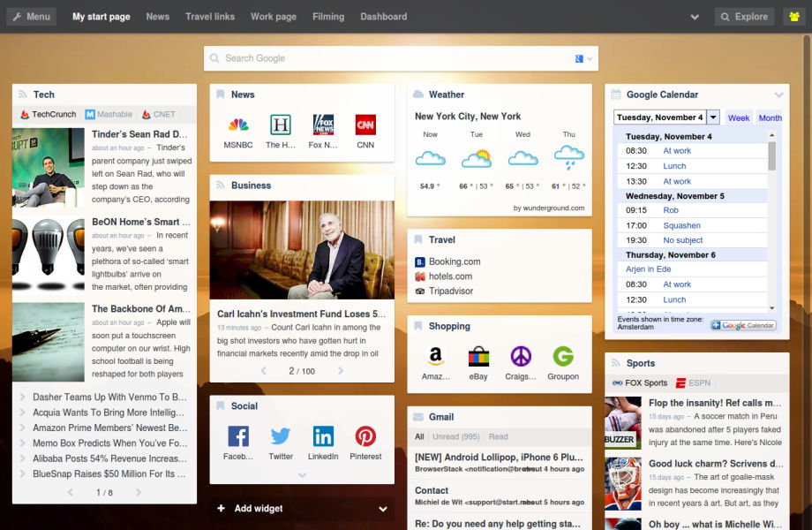The width and height of the screenshot is (812, 530).
Task: Open the Groupon shopping icon
Action: coord(563,357)
